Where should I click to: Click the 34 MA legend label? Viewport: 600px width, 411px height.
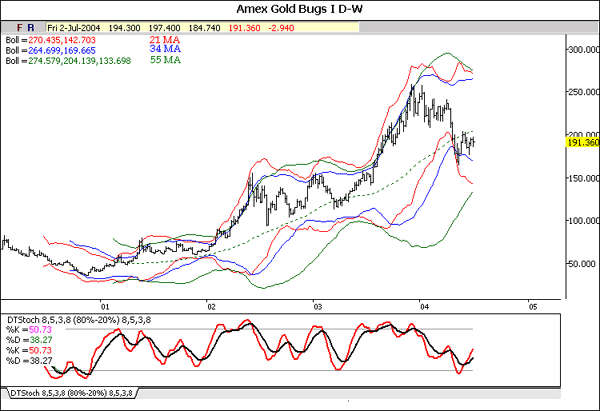[x=165, y=49]
